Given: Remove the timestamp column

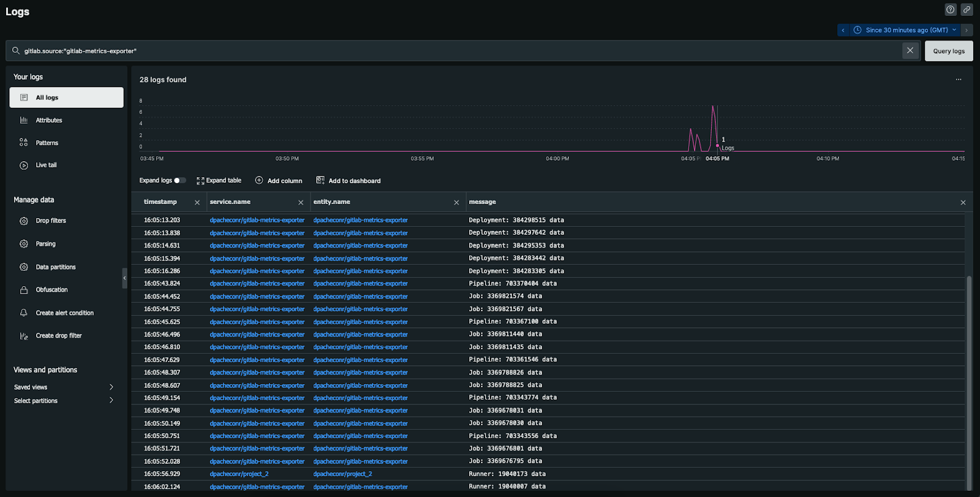Looking at the screenshot, I should pyautogui.click(x=197, y=203).
